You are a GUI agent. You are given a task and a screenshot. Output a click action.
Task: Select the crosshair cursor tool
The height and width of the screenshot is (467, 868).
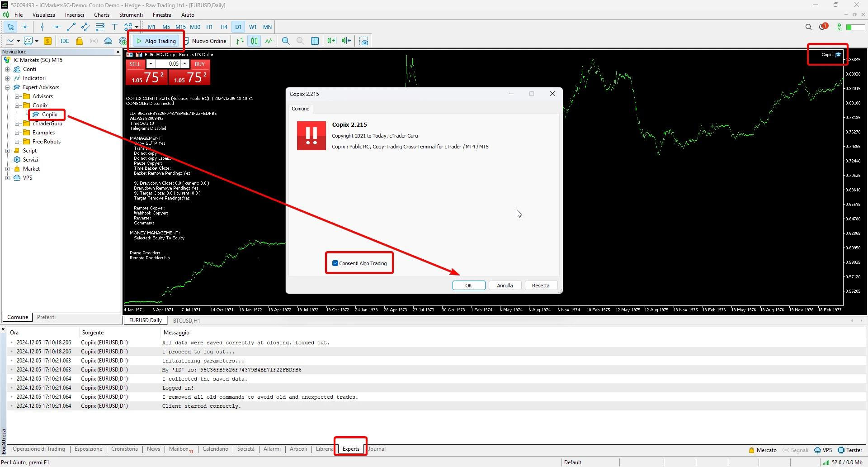(25, 27)
